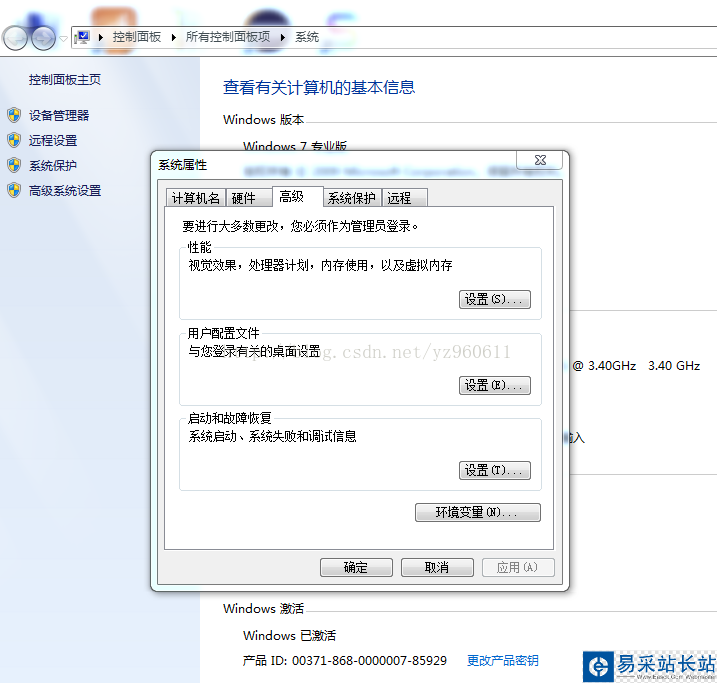Click 取消 to cancel dialog
This screenshot has height=683, width=717.
[437, 567]
